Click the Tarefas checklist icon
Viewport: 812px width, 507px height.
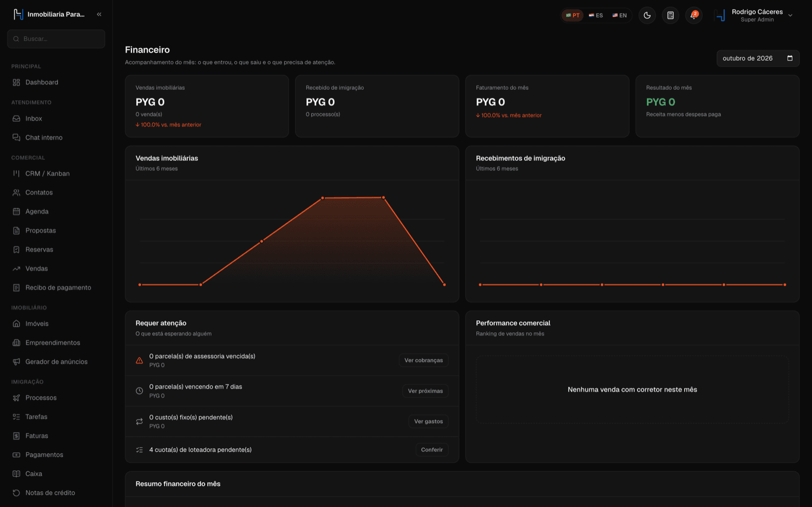point(16,417)
